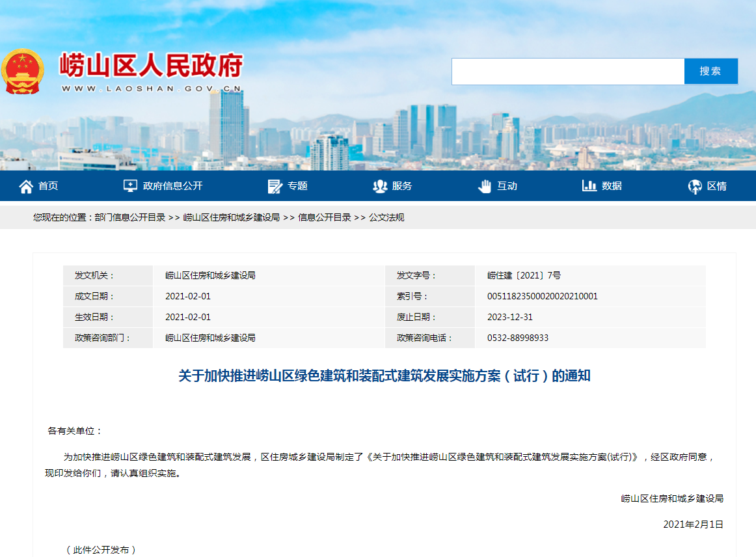The image size is (756, 557).
Task: Click 崂山区住房和城乡建设局 in the 发文机关 row
Action: 210,275
